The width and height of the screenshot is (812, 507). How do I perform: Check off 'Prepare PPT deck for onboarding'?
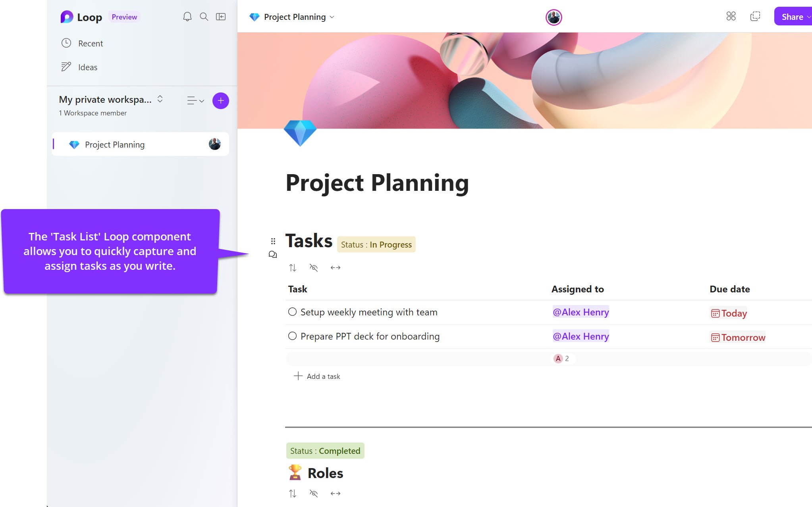292,336
